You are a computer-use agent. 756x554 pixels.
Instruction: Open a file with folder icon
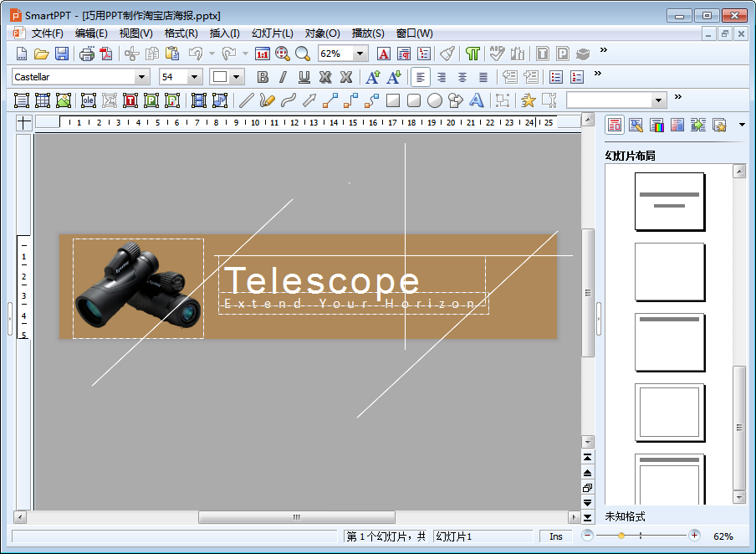coord(42,54)
